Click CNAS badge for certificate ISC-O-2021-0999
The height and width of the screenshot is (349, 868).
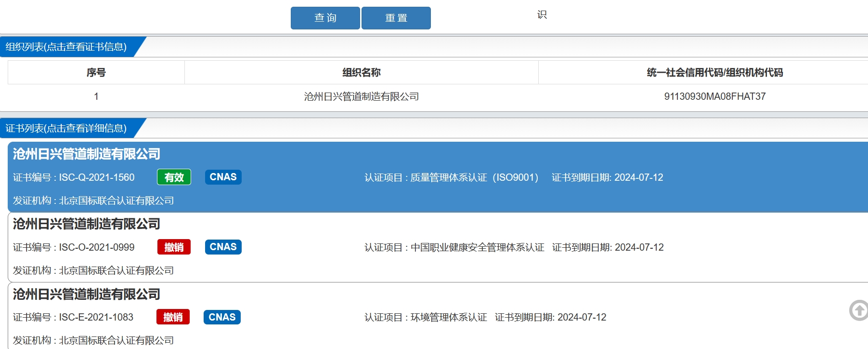pyautogui.click(x=223, y=247)
